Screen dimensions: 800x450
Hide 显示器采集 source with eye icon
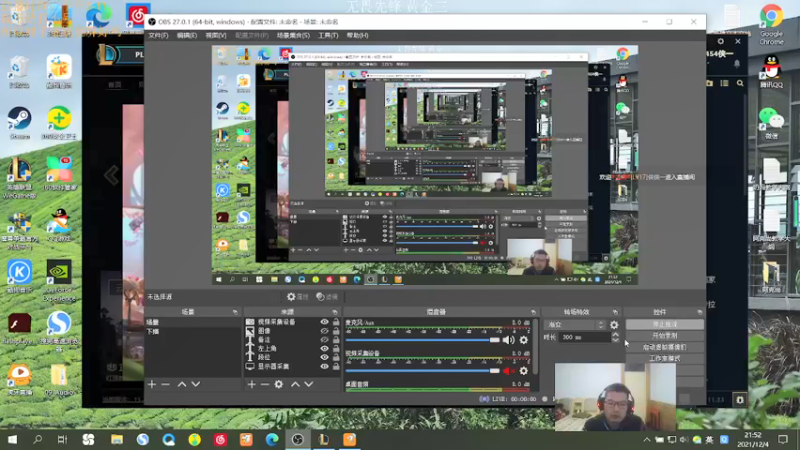pyautogui.click(x=324, y=366)
